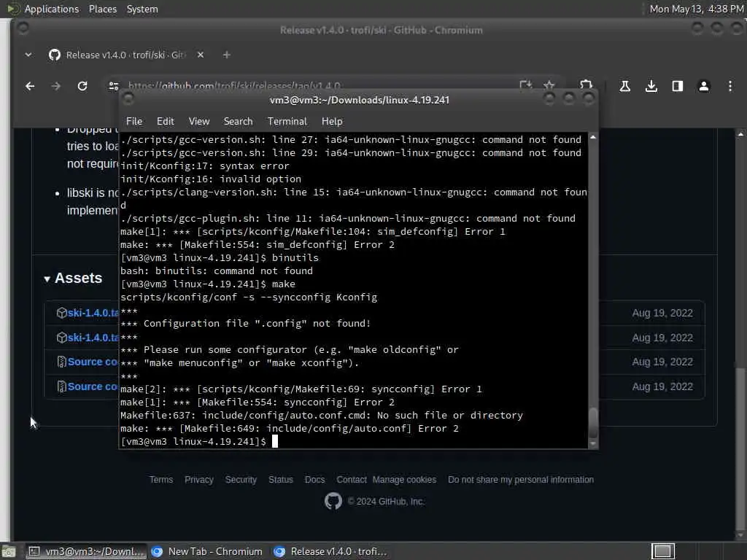The height and width of the screenshot is (560, 747).
Task: Click the browser page scrollbar up arrow
Action: point(740,135)
